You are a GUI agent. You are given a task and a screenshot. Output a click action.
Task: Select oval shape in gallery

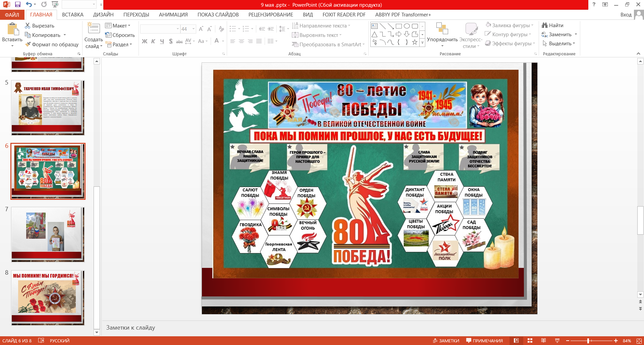tap(407, 26)
